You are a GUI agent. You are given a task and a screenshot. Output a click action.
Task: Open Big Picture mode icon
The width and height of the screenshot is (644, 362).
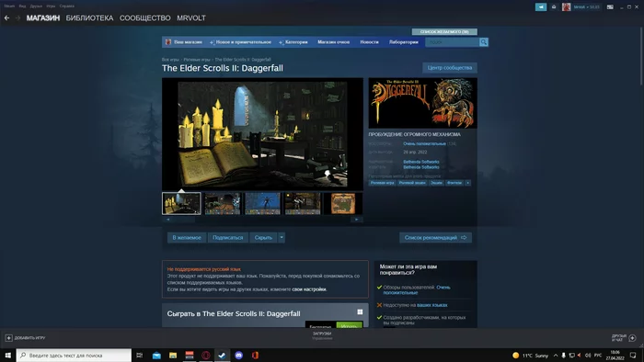(x=610, y=7)
